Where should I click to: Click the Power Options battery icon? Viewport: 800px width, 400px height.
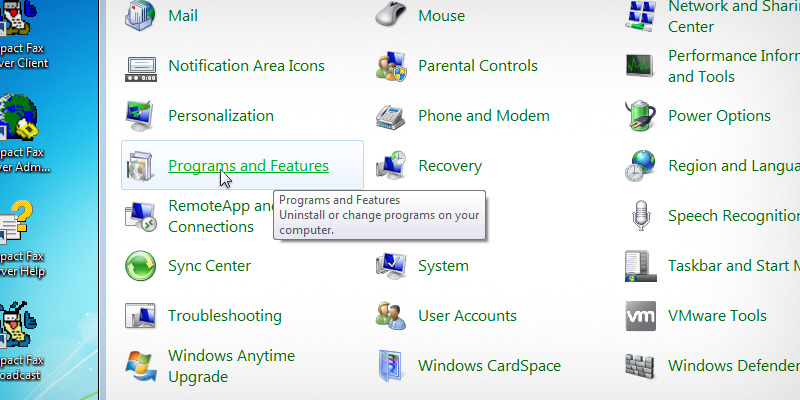coord(640,116)
